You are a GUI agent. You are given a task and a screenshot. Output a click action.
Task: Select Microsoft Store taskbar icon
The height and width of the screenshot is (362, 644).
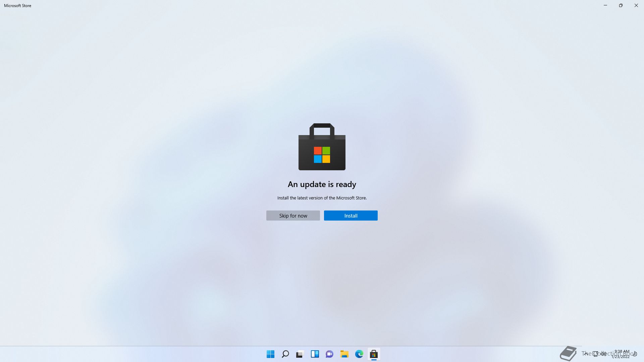[x=374, y=354]
